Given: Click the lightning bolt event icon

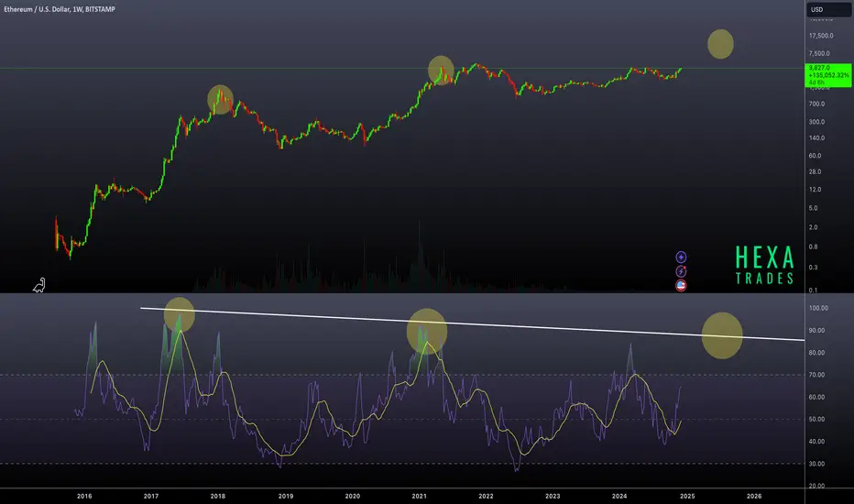Looking at the screenshot, I should coord(681,271).
